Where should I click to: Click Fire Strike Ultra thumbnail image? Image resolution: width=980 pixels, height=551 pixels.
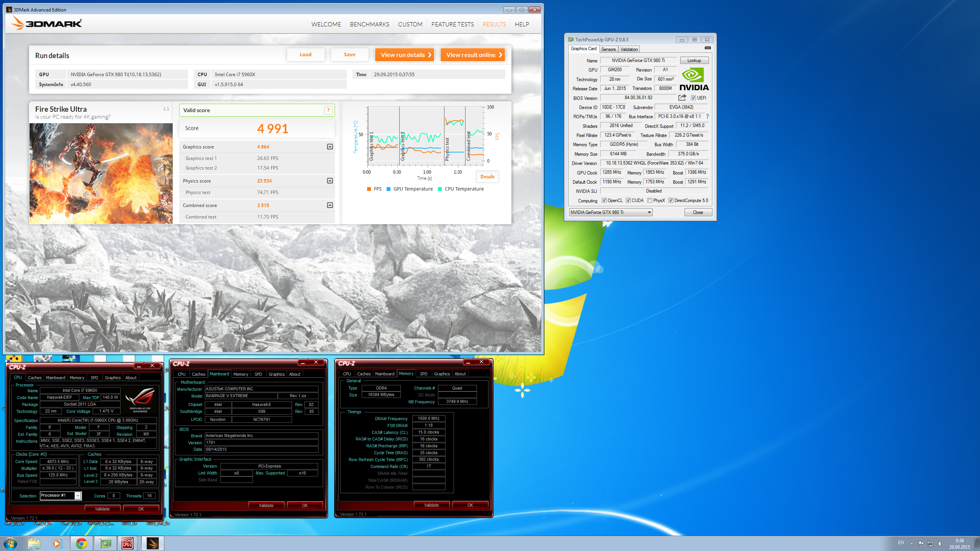[x=101, y=173]
